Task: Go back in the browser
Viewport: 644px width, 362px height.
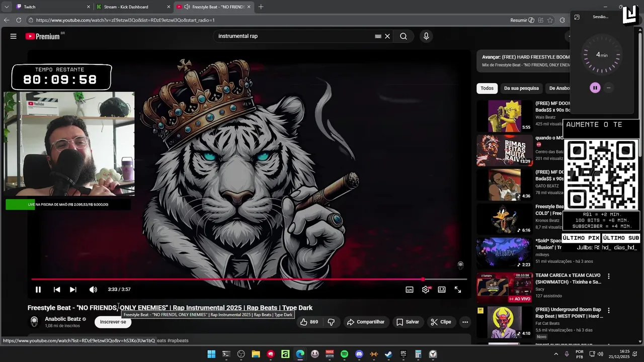Action: (x=7, y=20)
